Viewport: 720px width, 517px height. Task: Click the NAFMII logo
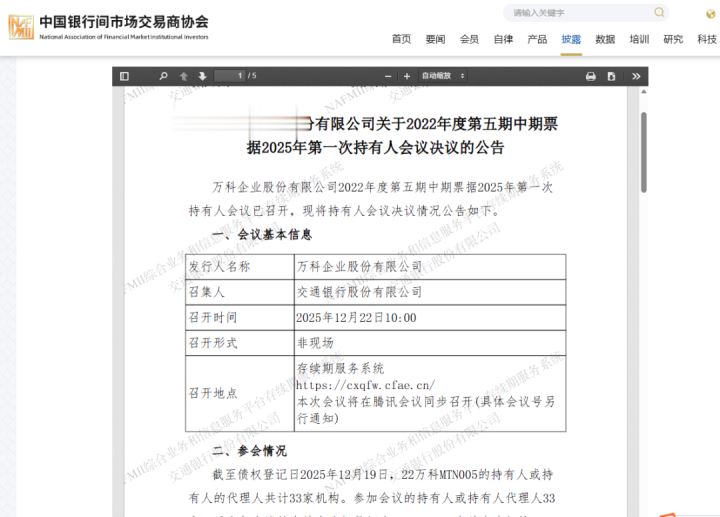coord(21,27)
